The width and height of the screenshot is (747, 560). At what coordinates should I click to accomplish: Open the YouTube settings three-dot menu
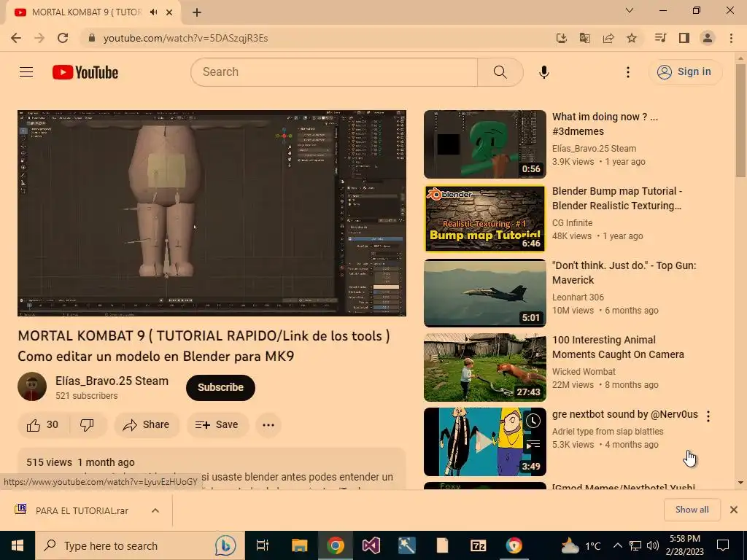pyautogui.click(x=628, y=72)
